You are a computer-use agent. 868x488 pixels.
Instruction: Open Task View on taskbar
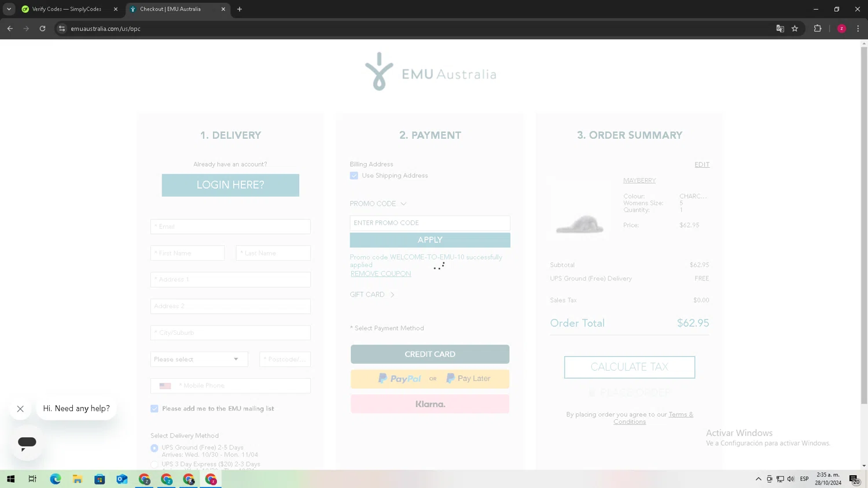(x=32, y=479)
